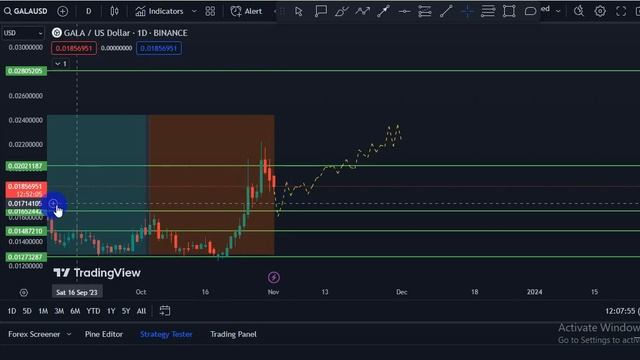Screen dimensions: 640x360
Task: Open the USD currency dropdown
Action: click(x=23, y=33)
